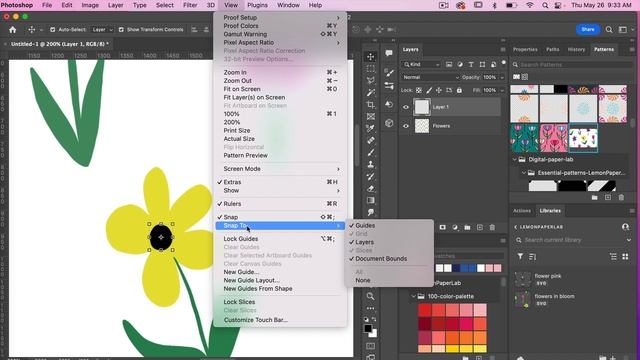This screenshot has height=360, width=640.
Task: Add layer mask in Layers panel
Action: 442,227
